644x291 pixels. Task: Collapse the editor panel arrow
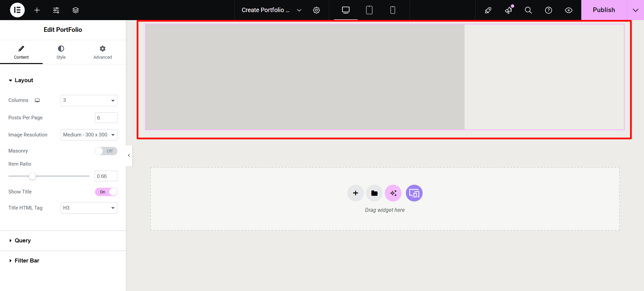pyautogui.click(x=129, y=156)
